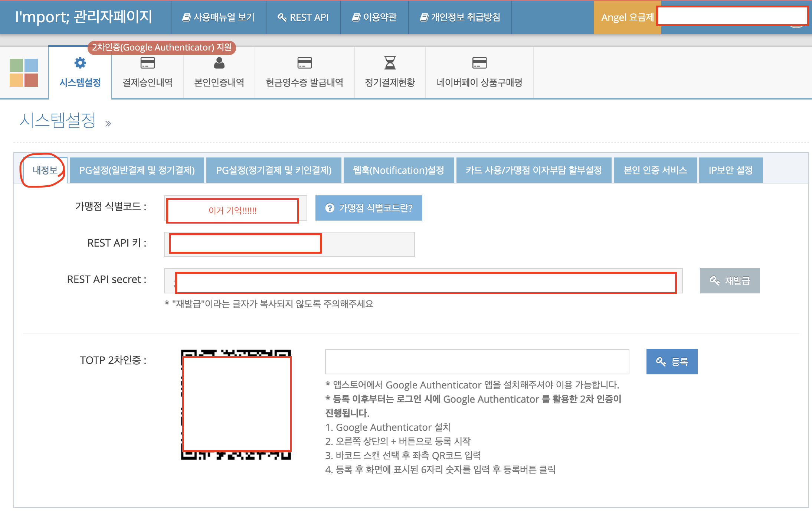Image resolution: width=812 pixels, height=514 pixels.
Task: Switch to PG설정(일반결제 및 정기결제) tab
Action: click(137, 170)
